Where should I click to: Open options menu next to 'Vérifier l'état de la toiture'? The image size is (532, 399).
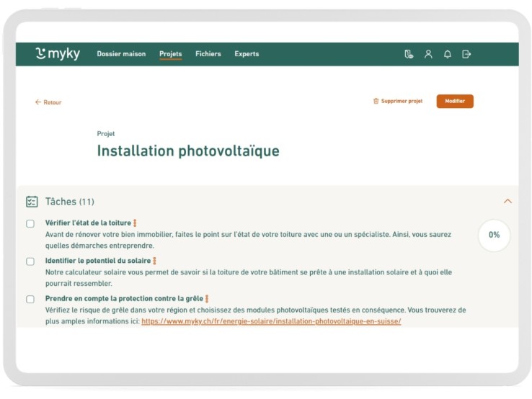click(135, 223)
